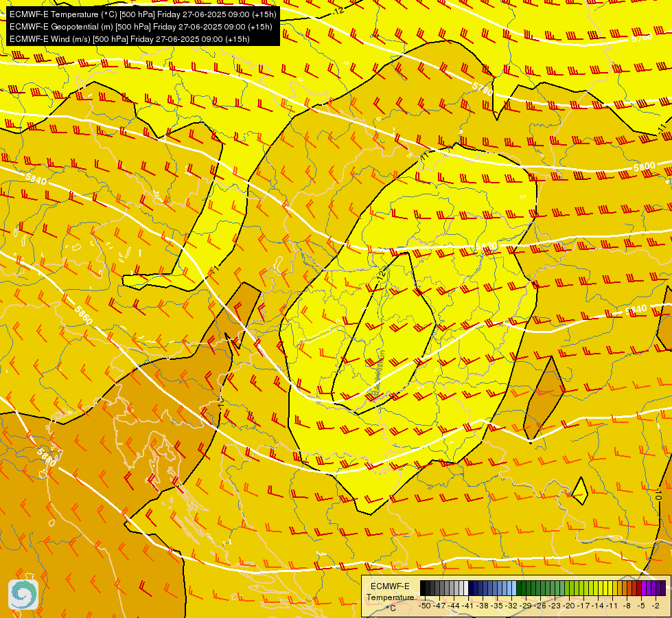Image resolution: width=672 pixels, height=618 pixels.
Task: Click the -23 legend scale value
Action: [x=555, y=606]
